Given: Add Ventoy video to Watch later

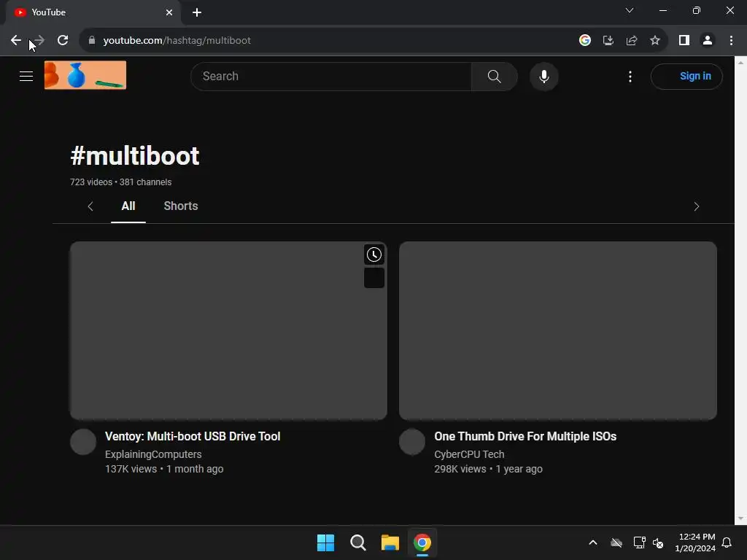Looking at the screenshot, I should (374, 254).
